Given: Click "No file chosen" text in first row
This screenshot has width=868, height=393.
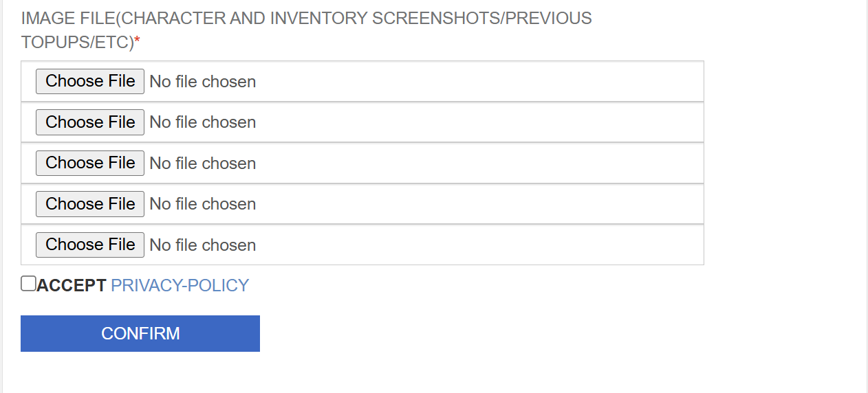Looking at the screenshot, I should [x=202, y=82].
